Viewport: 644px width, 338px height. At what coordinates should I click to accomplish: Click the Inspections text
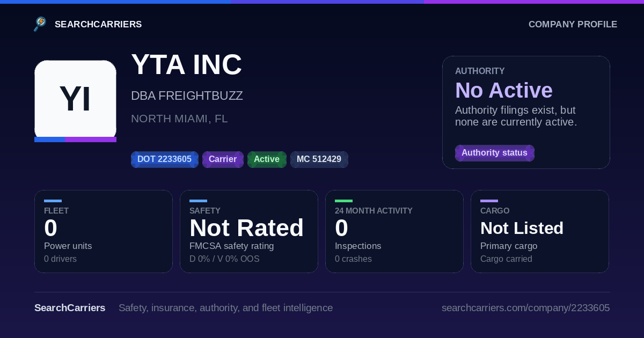[x=358, y=246]
